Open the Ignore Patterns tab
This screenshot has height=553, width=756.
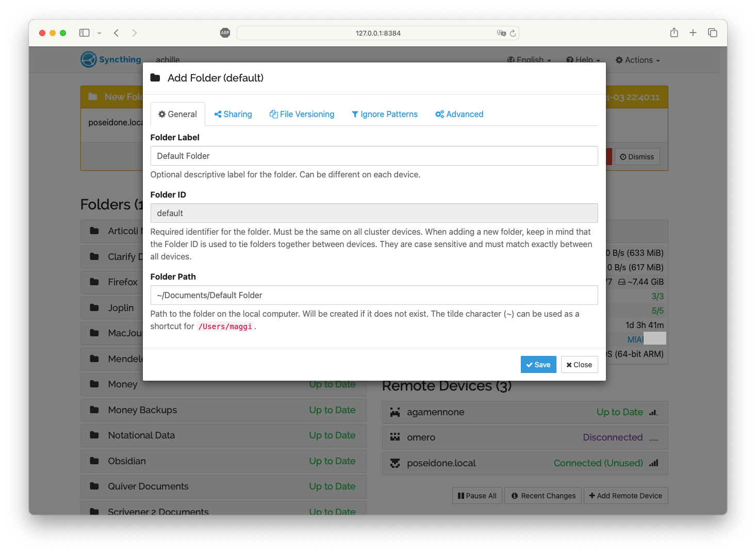tap(385, 115)
